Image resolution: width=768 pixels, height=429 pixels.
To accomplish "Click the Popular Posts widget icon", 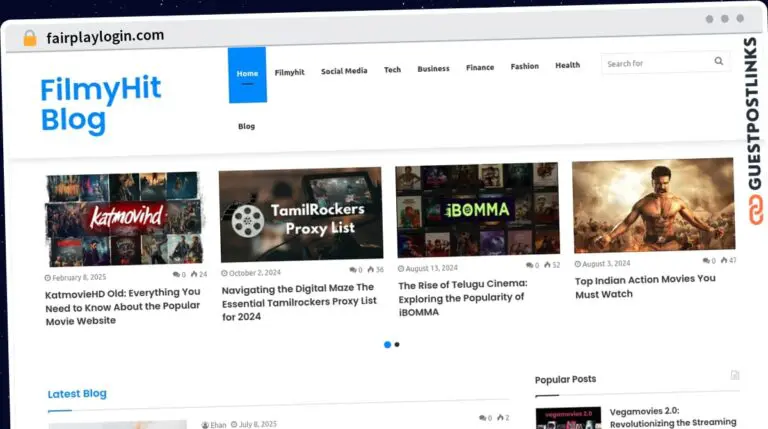I will coord(735,376).
